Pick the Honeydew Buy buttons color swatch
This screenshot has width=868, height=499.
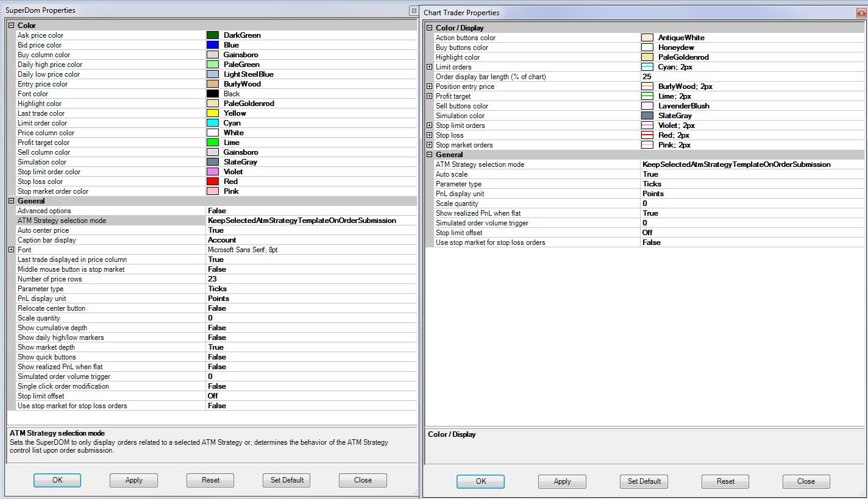click(647, 48)
